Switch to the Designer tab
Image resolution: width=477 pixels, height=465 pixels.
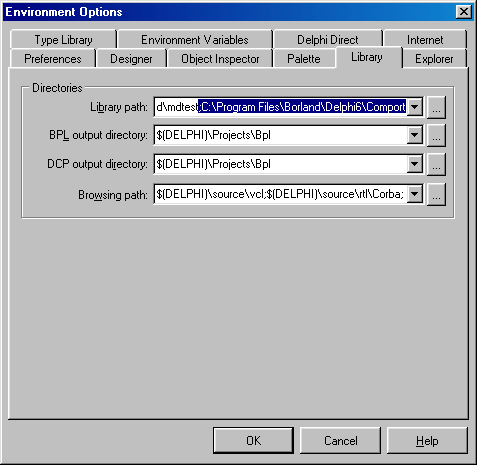(131, 59)
